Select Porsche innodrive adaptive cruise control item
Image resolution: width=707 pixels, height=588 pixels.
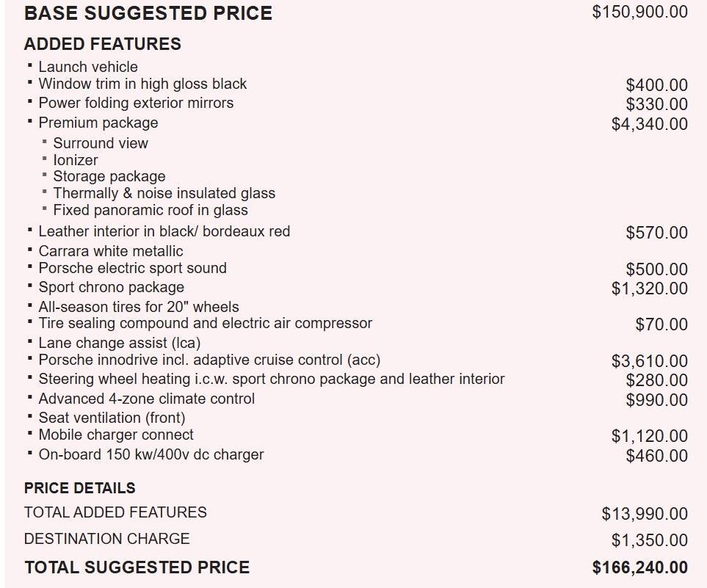coord(209,360)
